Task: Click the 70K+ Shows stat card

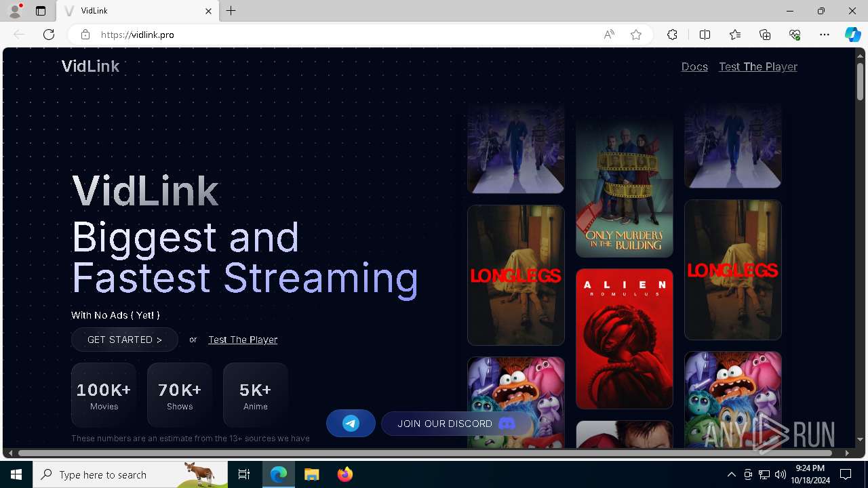Action: pos(180,395)
